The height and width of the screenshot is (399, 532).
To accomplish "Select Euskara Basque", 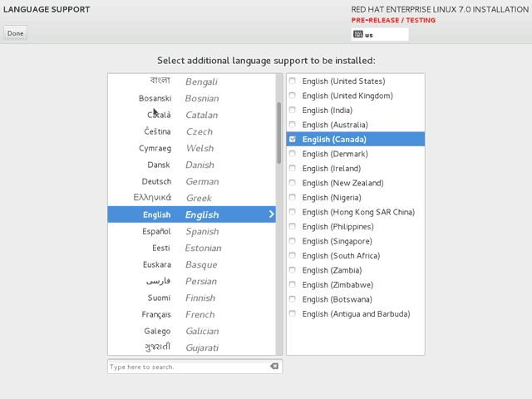I will 192,264.
